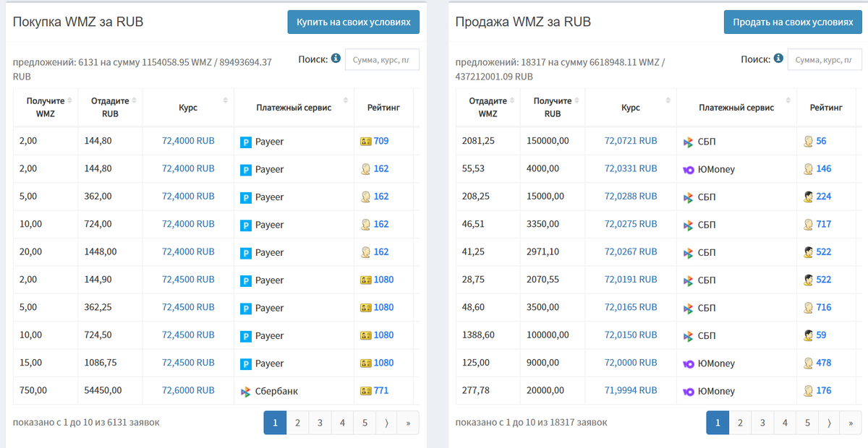Open the 71,9994 RUB rate link
The image size is (868, 448).
tap(631, 390)
